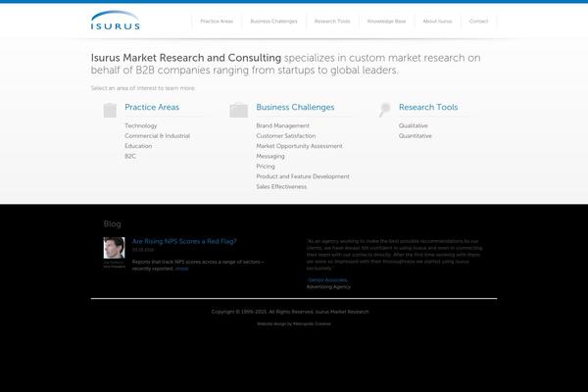Open Market Opportunity Assessment link
Image resolution: width=588 pixels, height=392 pixels.
point(299,146)
